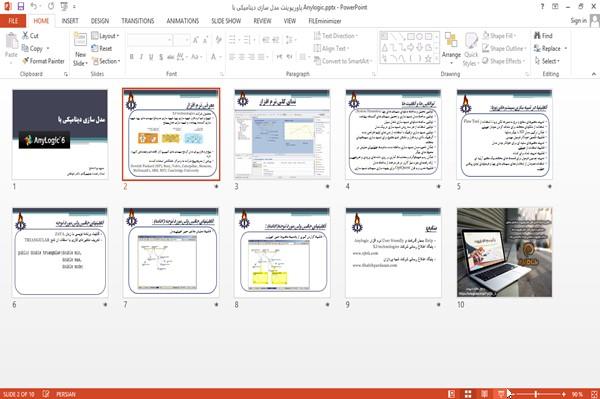Open the FILE tab
Screen dimensions: 600x399
(x=13, y=21)
